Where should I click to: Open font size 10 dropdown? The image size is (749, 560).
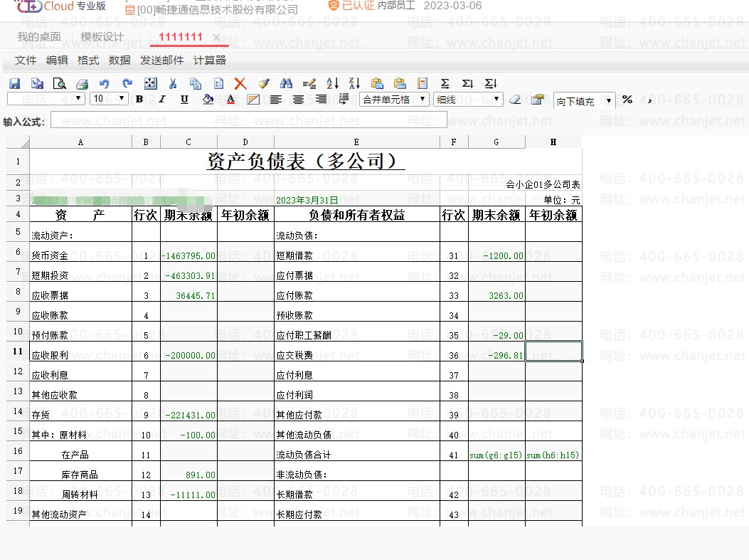coord(109,99)
